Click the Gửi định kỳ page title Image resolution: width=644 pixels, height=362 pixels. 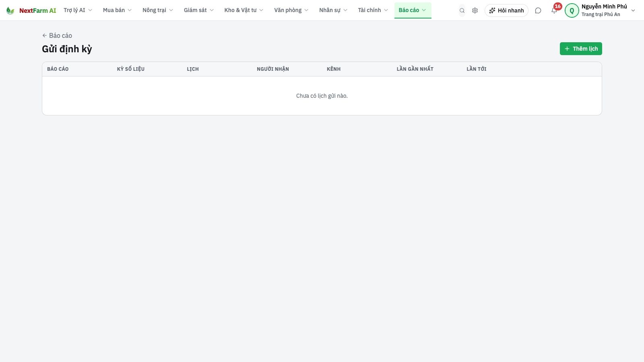[x=67, y=49]
